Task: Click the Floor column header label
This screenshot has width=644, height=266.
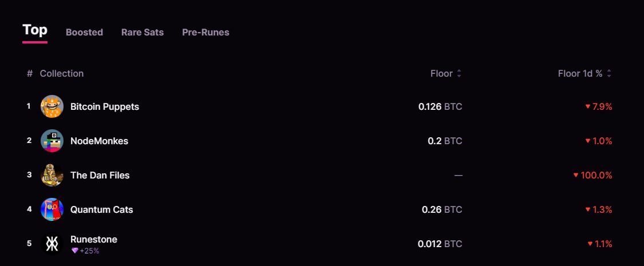Action: tap(441, 73)
